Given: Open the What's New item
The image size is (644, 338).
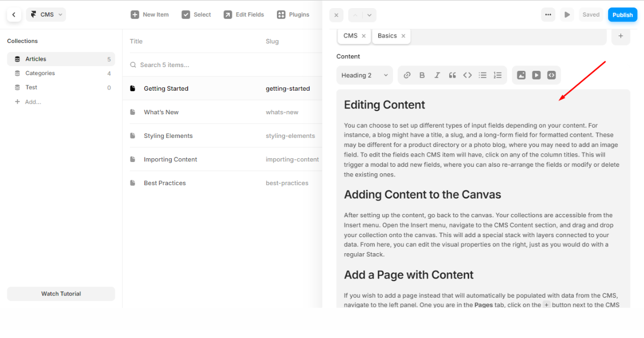Looking at the screenshot, I should (x=161, y=112).
